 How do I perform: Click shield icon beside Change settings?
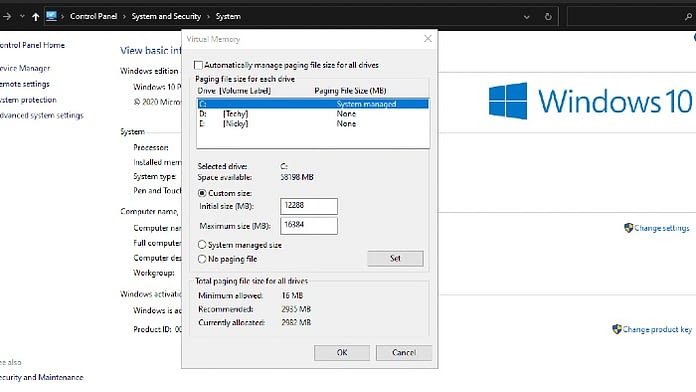(629, 228)
